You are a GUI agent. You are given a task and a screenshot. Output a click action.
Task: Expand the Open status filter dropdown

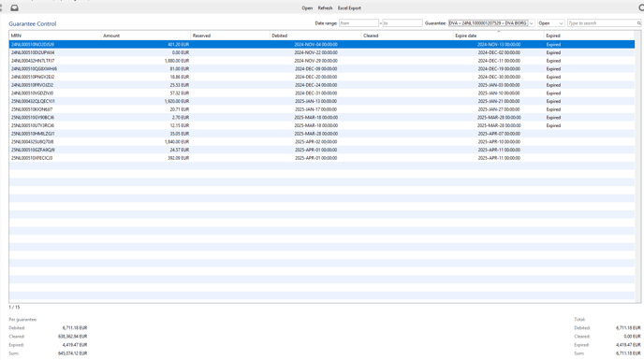(550, 23)
